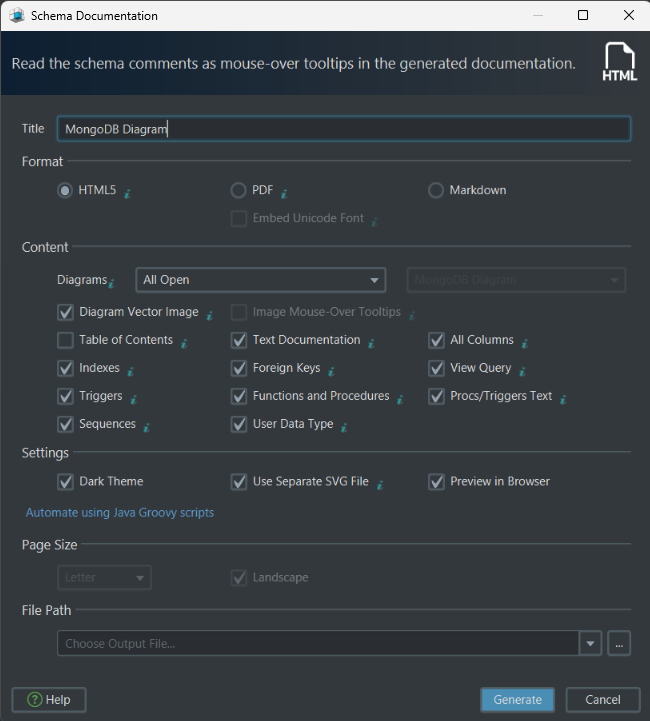Select the PDF format radio button

click(x=238, y=190)
